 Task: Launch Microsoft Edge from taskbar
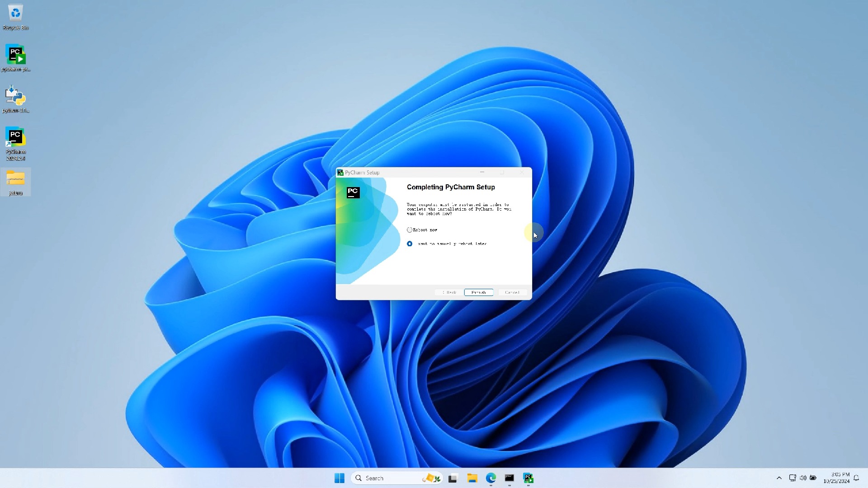point(491,478)
